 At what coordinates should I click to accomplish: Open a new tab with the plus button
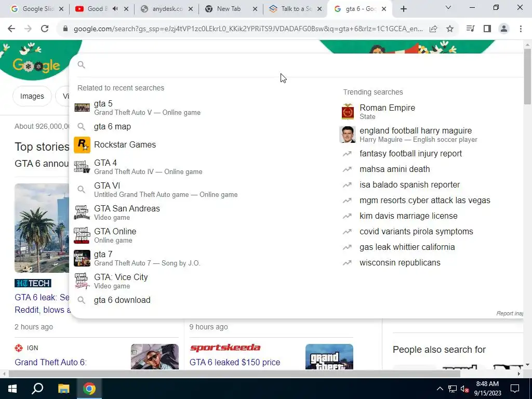click(x=403, y=9)
